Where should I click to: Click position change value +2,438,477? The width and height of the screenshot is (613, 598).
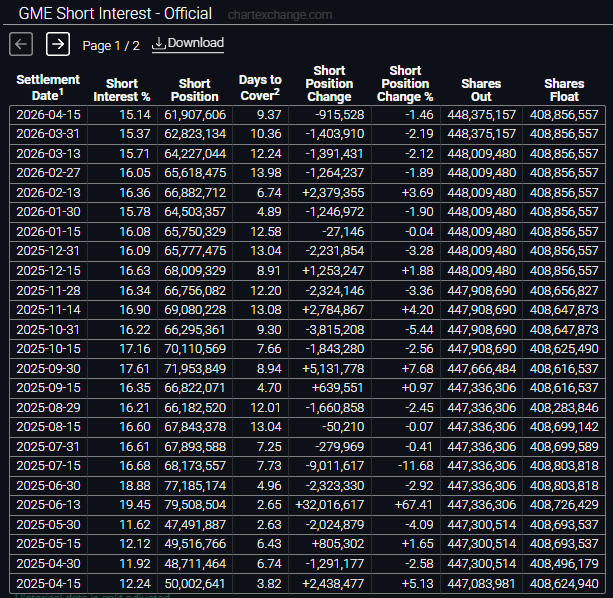click(x=333, y=584)
